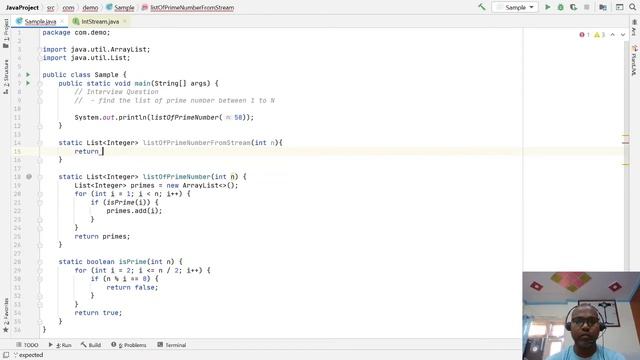Click "return true;" statement
Image resolution: width=640 pixels, height=360 pixels.
pyautogui.click(x=98, y=313)
